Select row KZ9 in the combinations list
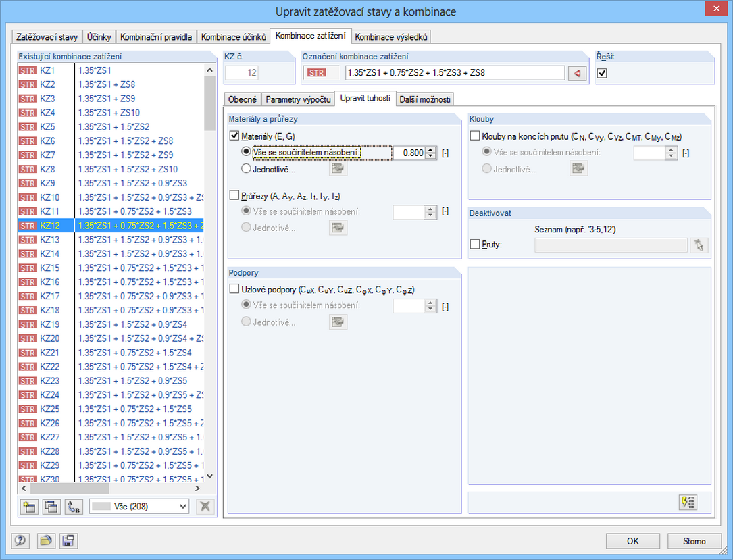 tap(111, 183)
